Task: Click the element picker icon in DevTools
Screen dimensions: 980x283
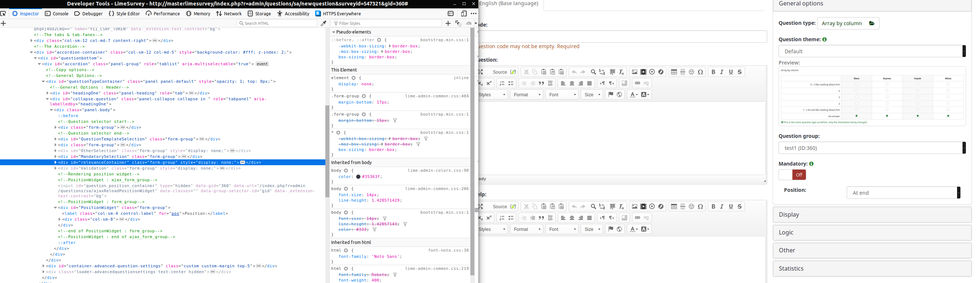Action: [3, 14]
